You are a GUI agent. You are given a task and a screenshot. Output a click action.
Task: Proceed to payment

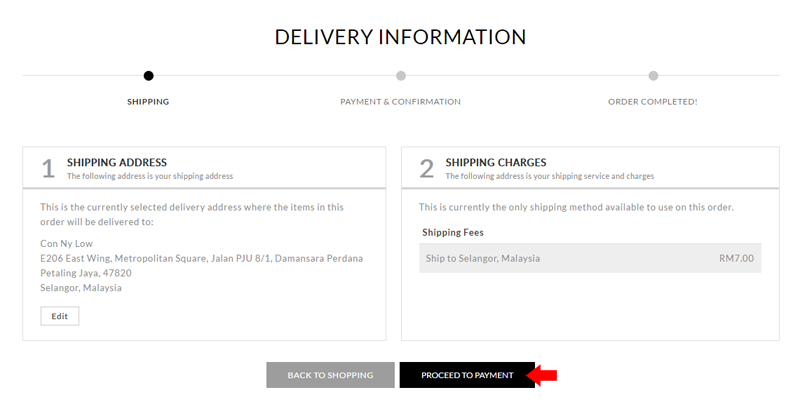(x=467, y=375)
